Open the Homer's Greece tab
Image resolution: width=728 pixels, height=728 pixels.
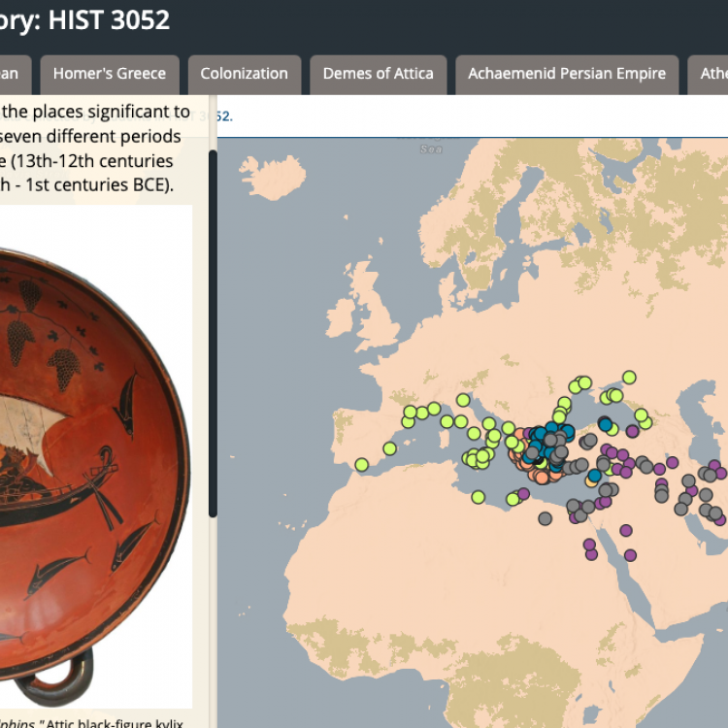(110, 75)
